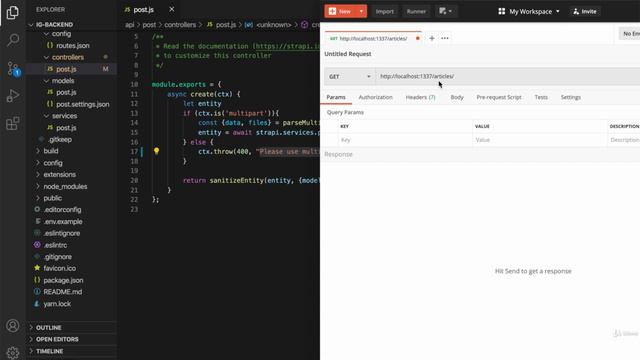The width and height of the screenshot is (640, 360).
Task: Open the Run and Debug view
Action: click(x=13, y=96)
